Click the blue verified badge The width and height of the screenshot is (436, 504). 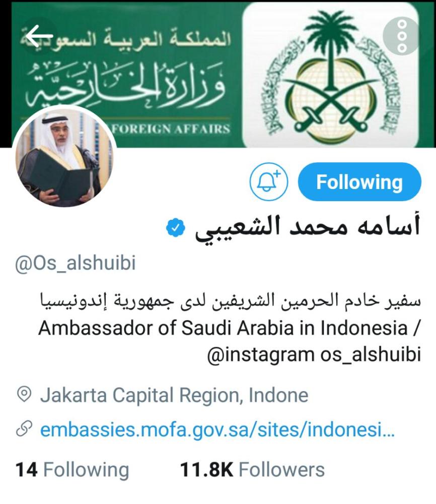(x=175, y=228)
